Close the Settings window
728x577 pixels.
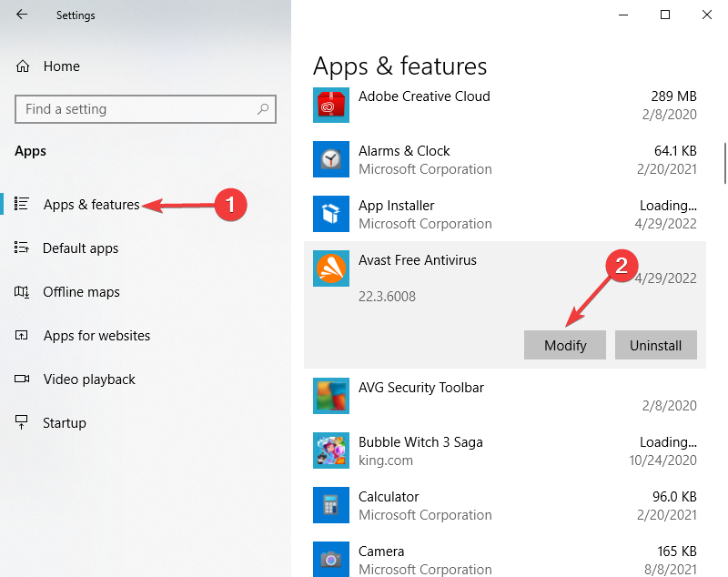(x=707, y=15)
